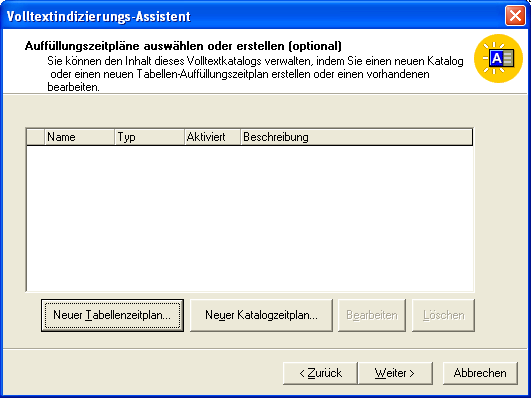Click the description paragraph under the heading

point(255,74)
